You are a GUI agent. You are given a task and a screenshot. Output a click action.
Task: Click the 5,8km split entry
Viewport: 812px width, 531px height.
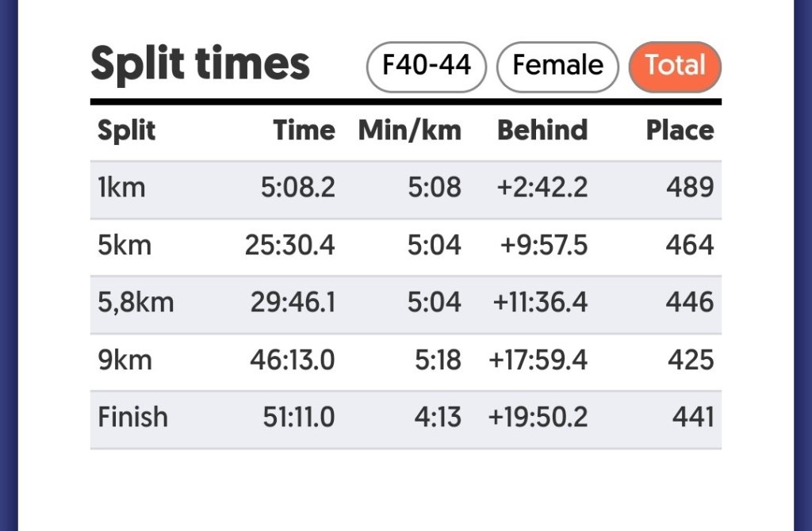(406, 302)
